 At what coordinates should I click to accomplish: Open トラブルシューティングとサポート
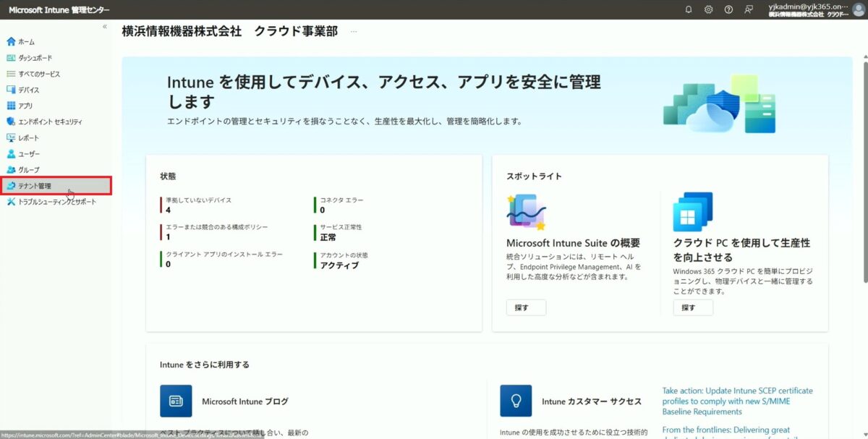[x=54, y=202]
